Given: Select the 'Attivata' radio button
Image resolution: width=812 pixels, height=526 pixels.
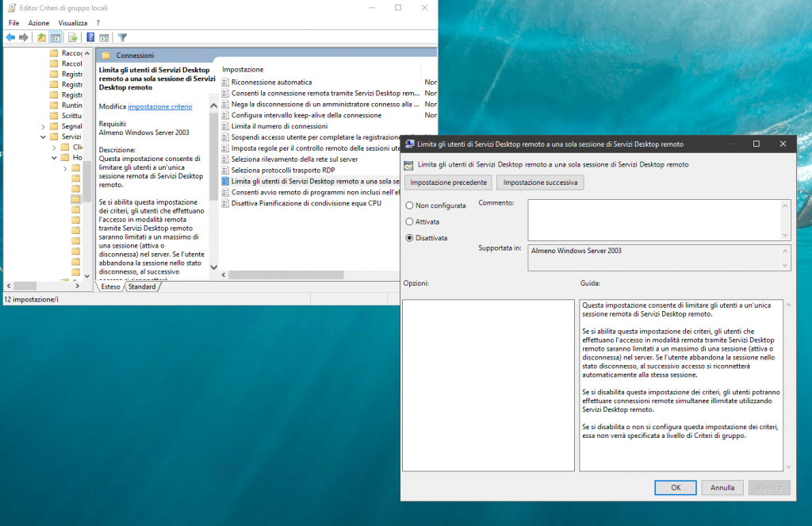Looking at the screenshot, I should point(409,221).
